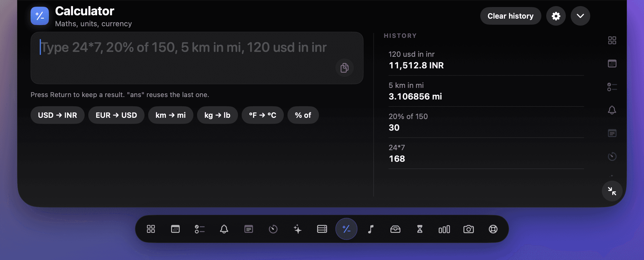Viewport: 644px width, 260px height.
Task: Click the calendar icon in the right sidebar
Action: click(x=612, y=64)
